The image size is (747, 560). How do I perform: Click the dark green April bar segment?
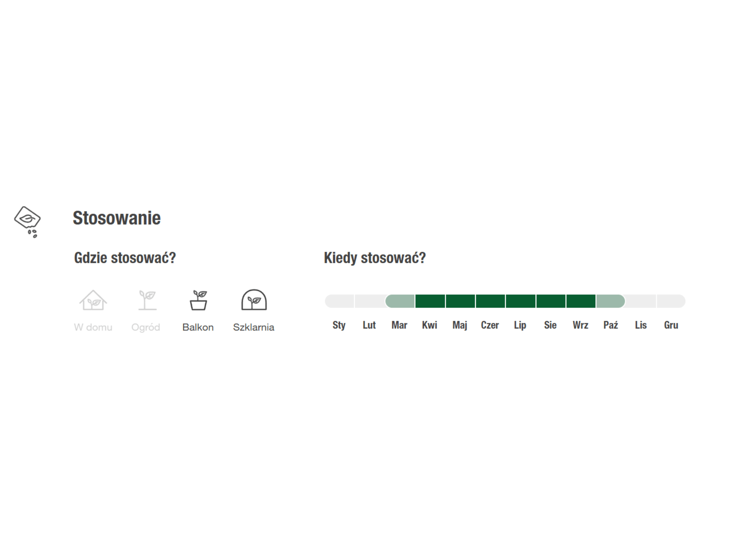(430, 301)
